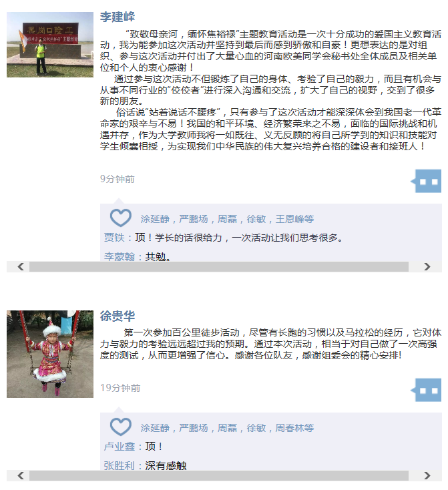
Task: Click the left arrow on the upper horizontal scrollbar
Action: (21, 266)
